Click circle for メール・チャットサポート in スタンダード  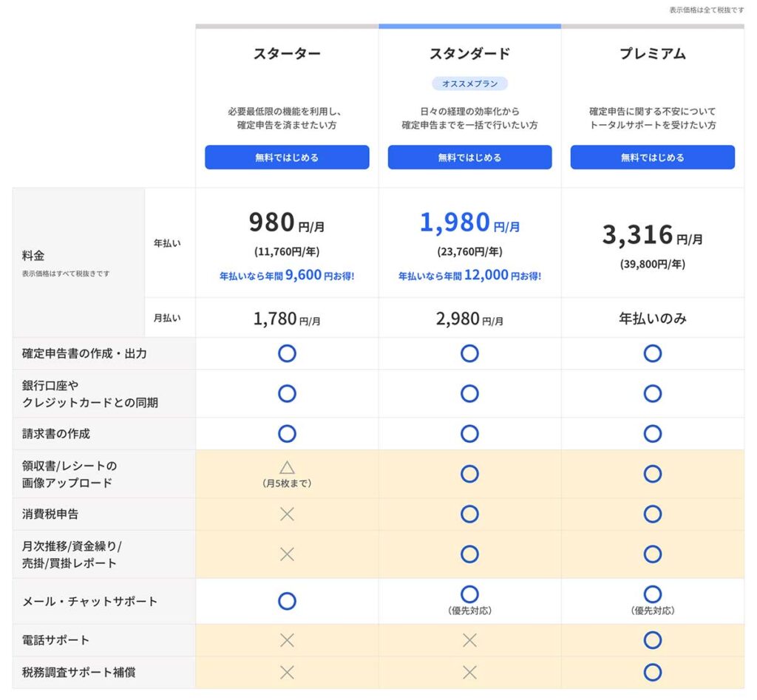click(x=469, y=594)
